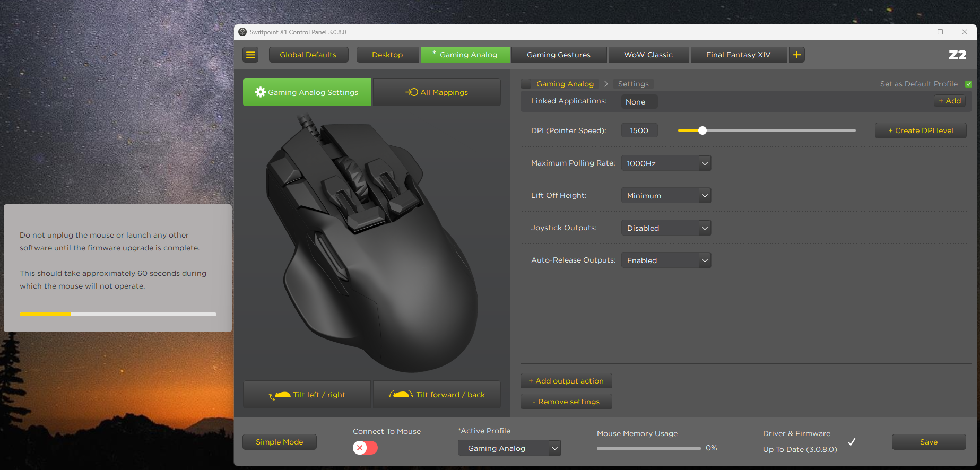Select the Gaming Gestures profile tab
Image resolution: width=980 pixels, height=470 pixels.
(x=559, y=55)
